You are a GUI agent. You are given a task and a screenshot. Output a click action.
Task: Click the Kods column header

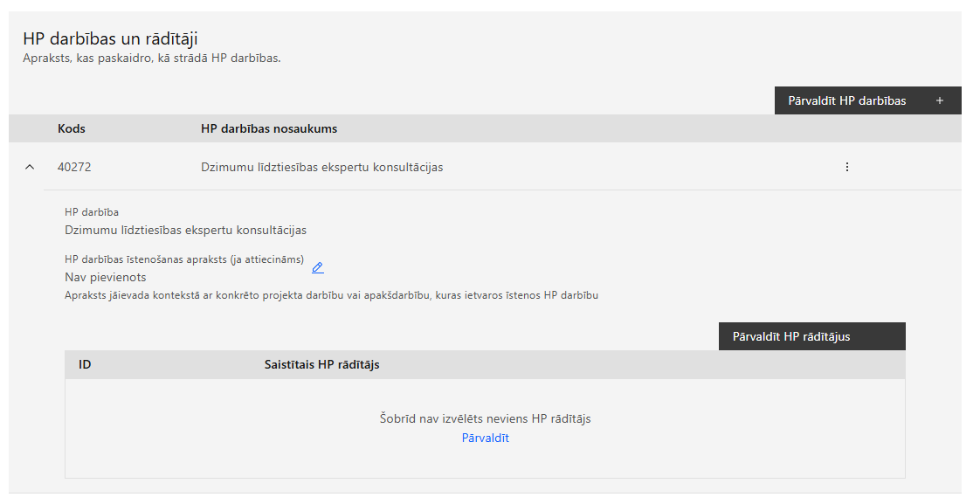point(72,128)
